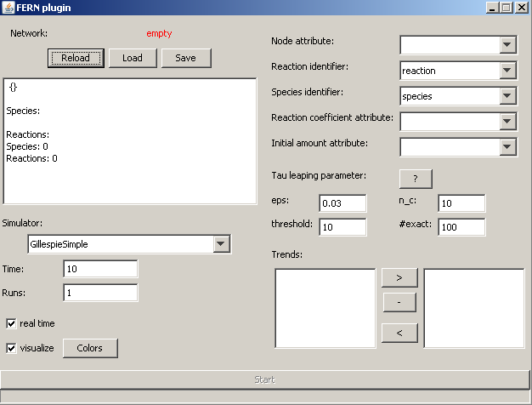Click the 'Species: 0' line
Viewport: 532px width, 405px height.
[27, 146]
